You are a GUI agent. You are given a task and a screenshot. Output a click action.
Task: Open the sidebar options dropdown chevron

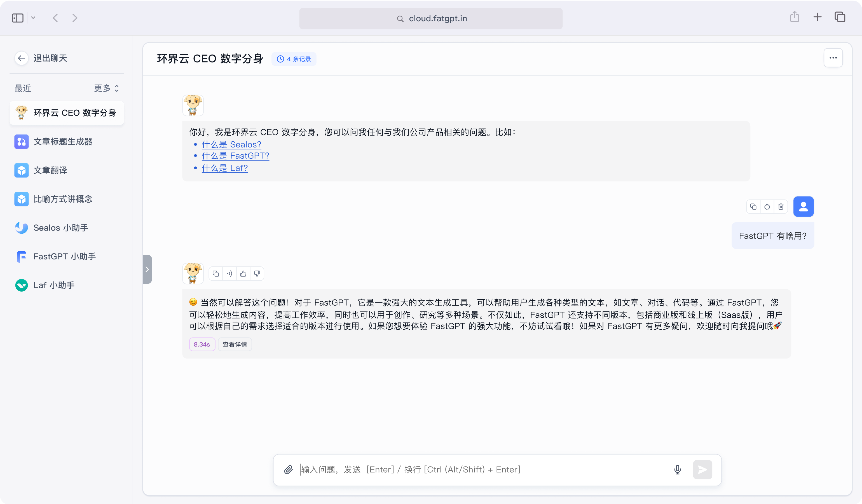pyautogui.click(x=33, y=18)
